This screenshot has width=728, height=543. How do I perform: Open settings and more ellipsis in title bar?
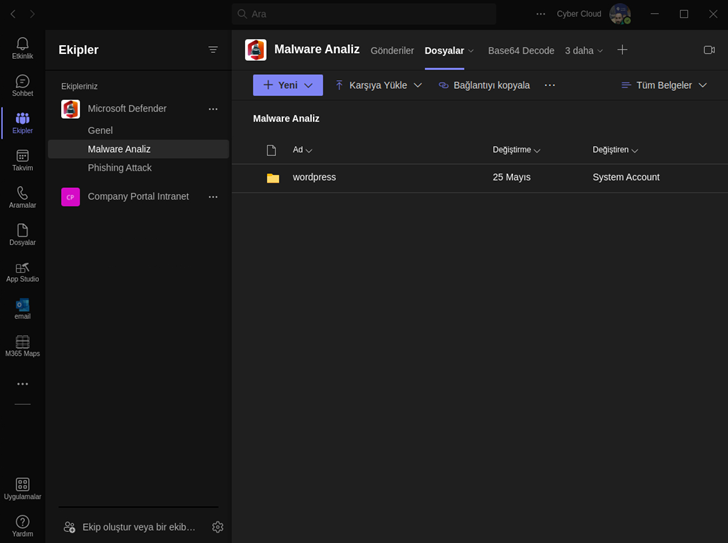click(540, 14)
